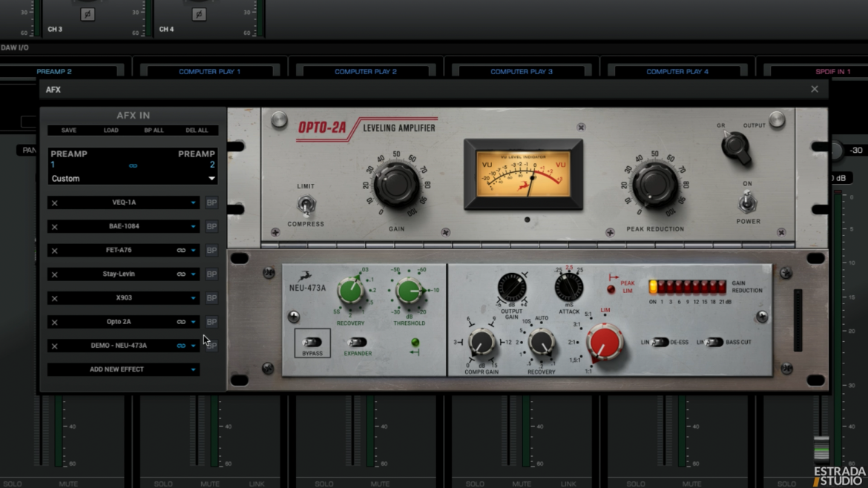Click the GR/Output meter selector knob
The image size is (868, 488).
coord(736,147)
